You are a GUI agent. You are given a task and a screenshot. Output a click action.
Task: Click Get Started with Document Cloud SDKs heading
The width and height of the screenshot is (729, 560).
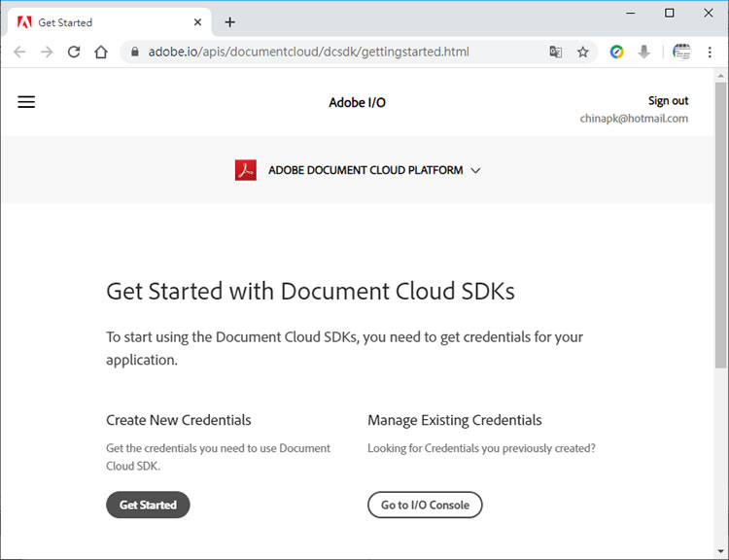coord(310,291)
